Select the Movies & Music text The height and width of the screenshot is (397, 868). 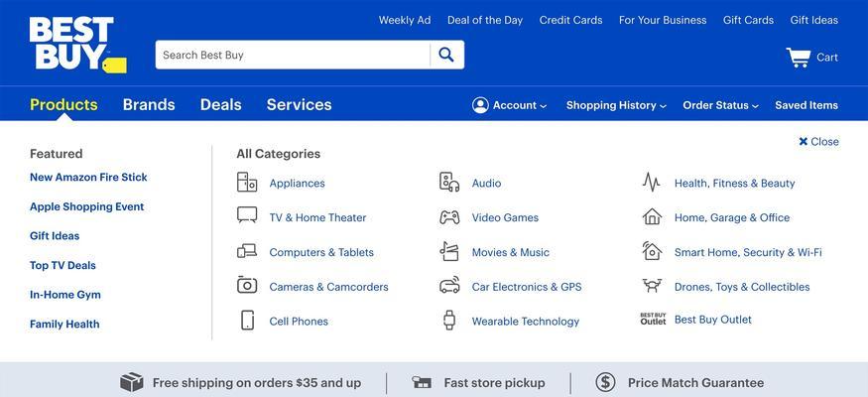pos(511,252)
